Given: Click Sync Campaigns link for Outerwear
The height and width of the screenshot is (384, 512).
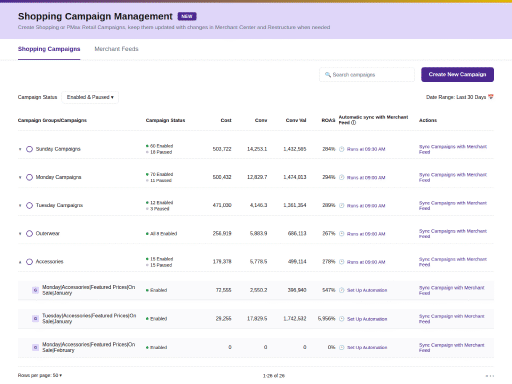Looking at the screenshot, I should (453, 234).
